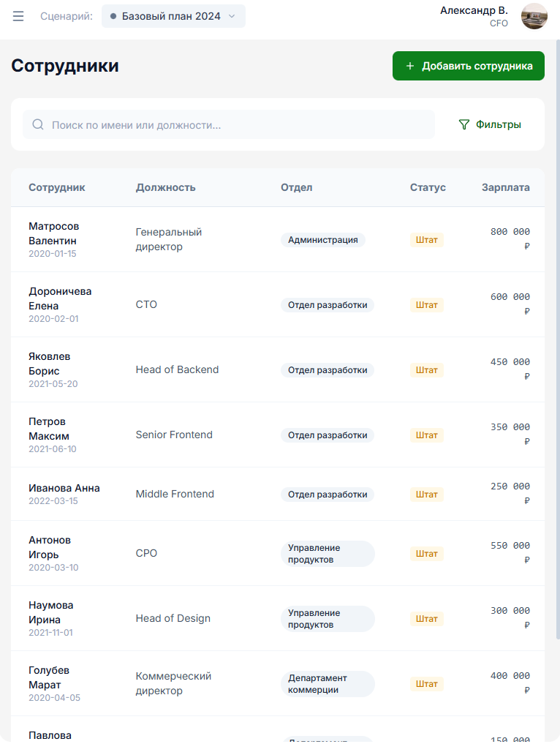This screenshot has width=560, height=744.
Task: Click the plus icon on add button
Action: coord(410,67)
